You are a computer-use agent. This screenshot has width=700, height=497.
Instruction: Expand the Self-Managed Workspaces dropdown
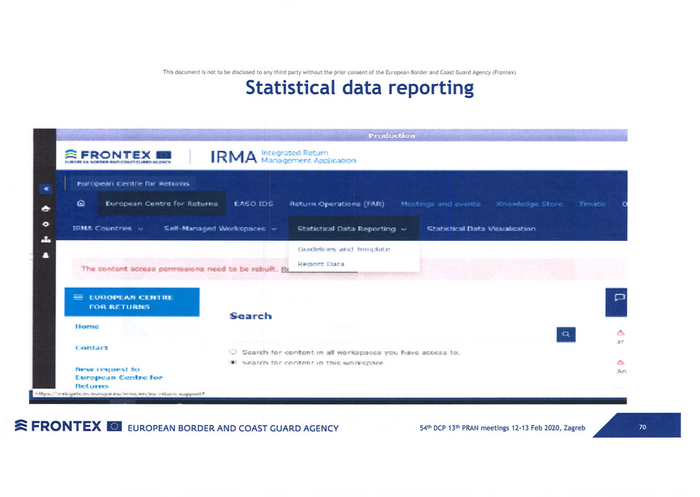tap(220, 229)
